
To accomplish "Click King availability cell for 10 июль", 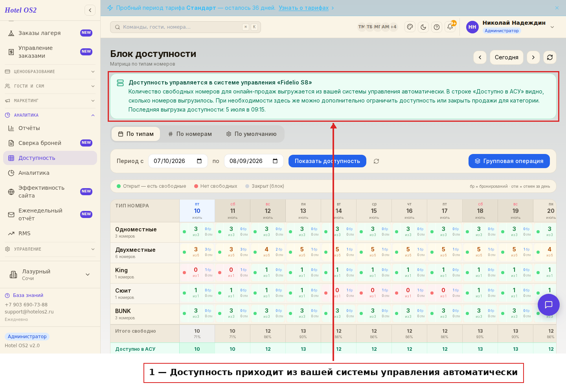I will (197, 273).
